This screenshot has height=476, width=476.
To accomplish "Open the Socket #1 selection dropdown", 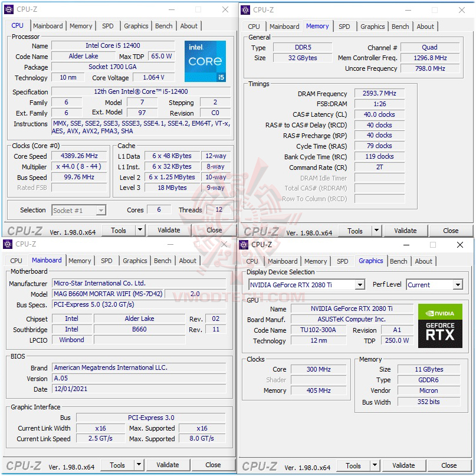I will (x=78, y=210).
